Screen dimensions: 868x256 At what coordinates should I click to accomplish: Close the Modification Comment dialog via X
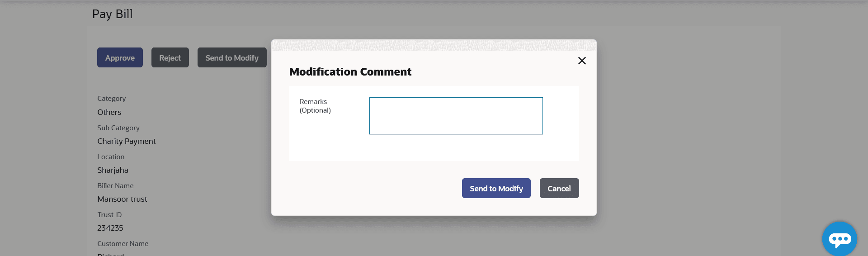pos(582,61)
